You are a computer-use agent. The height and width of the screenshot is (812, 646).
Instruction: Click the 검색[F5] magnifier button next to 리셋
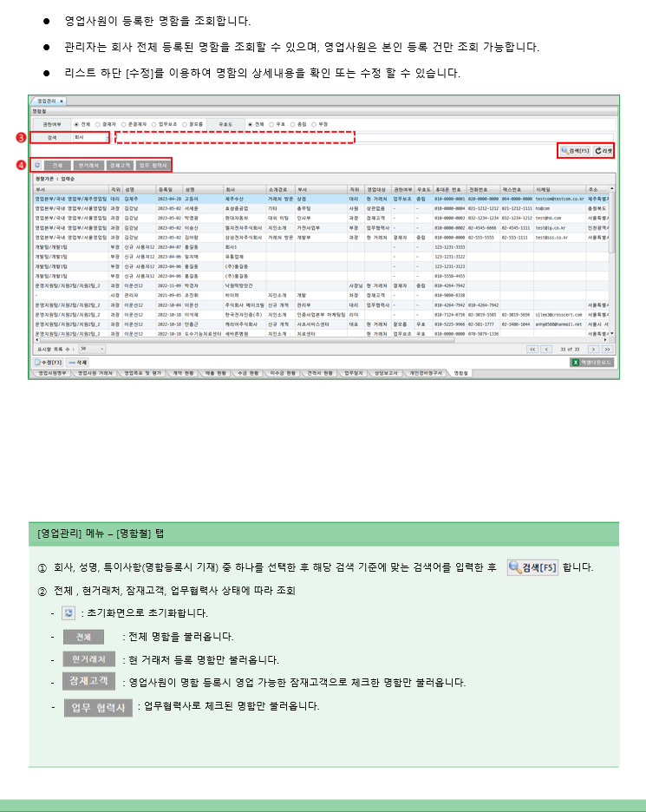[x=575, y=151]
